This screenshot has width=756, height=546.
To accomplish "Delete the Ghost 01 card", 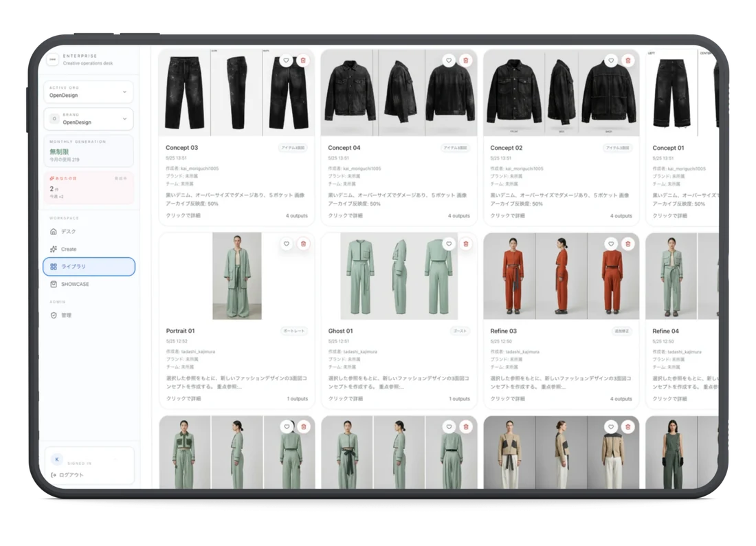I will coord(466,243).
